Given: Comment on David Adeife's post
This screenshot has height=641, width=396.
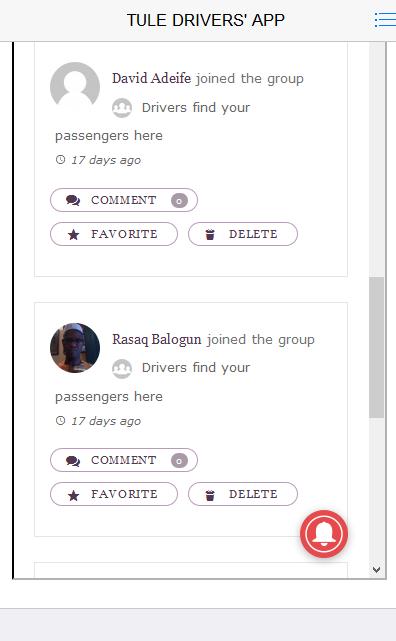Looking at the screenshot, I should 124,200.
